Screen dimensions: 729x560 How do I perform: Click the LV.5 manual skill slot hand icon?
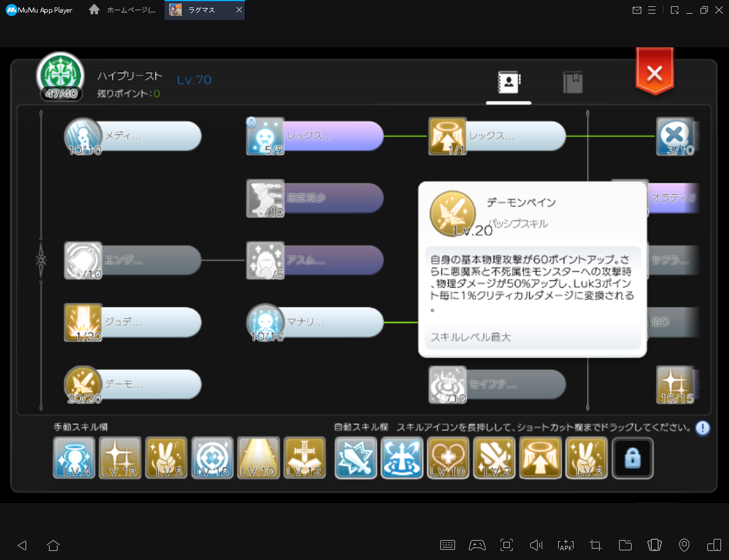click(166, 458)
